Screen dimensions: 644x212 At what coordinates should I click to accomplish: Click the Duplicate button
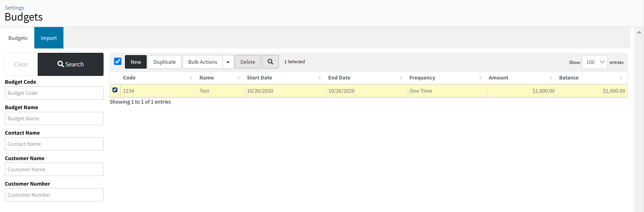(x=164, y=62)
